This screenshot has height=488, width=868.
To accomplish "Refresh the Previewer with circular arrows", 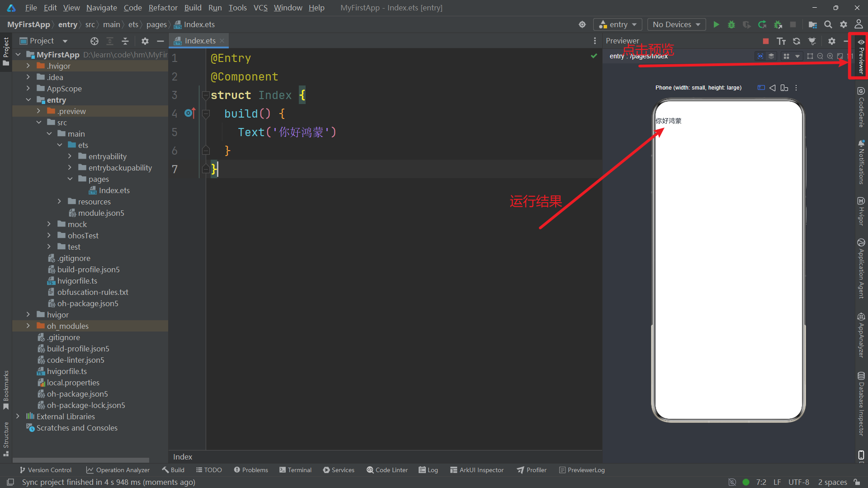I will (x=797, y=41).
